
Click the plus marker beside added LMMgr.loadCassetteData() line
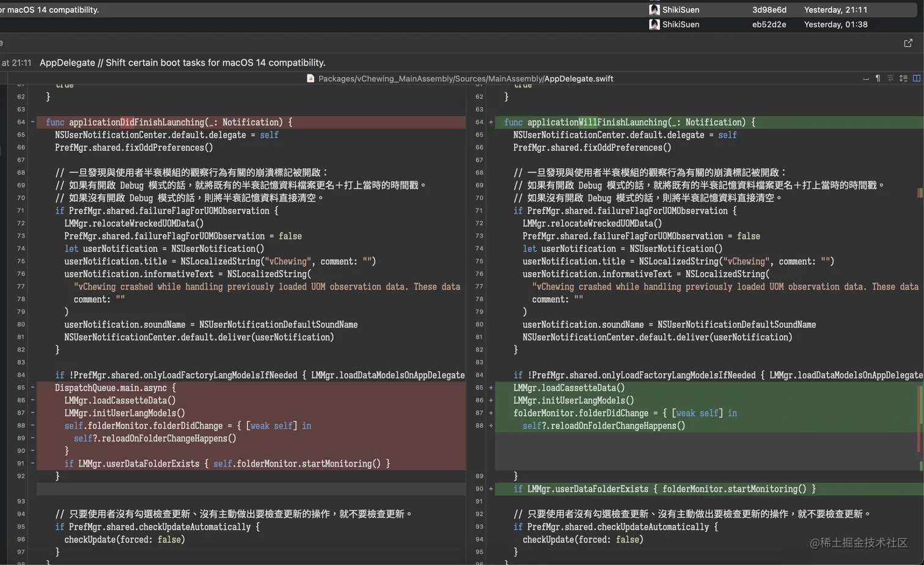[x=491, y=388]
